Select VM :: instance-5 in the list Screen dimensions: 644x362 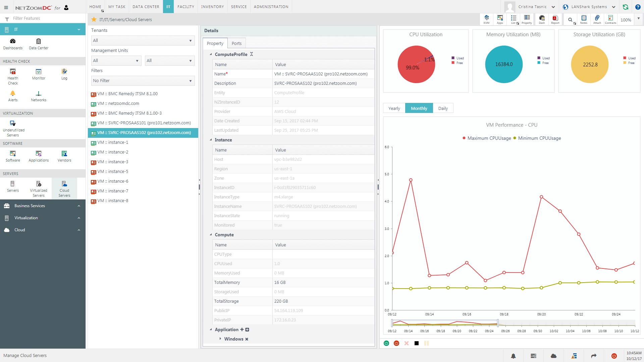143,172
